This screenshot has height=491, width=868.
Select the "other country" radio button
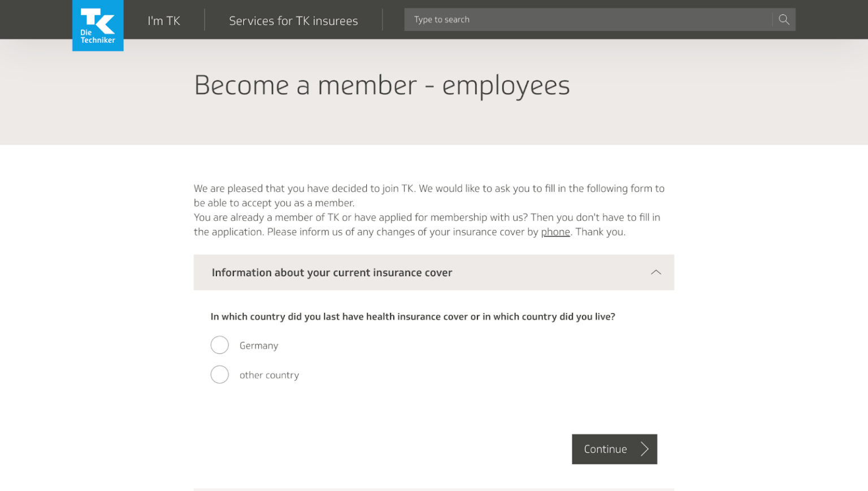pyautogui.click(x=220, y=374)
